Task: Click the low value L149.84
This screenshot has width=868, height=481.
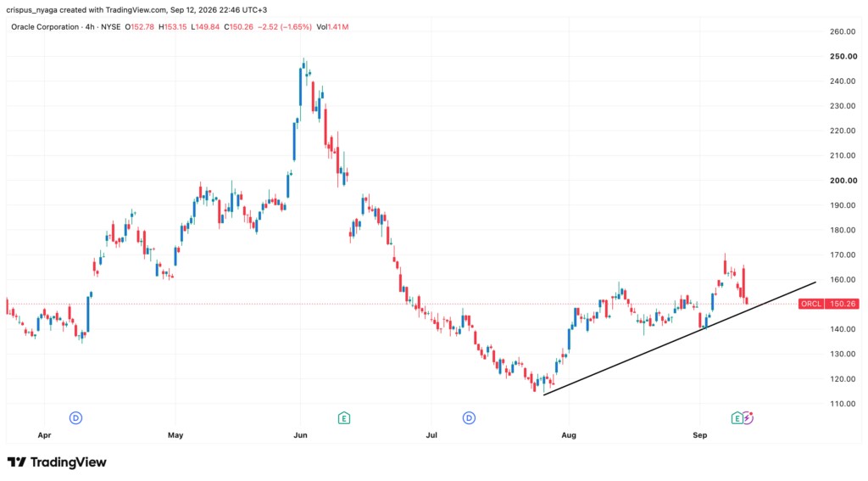Action: point(205,26)
